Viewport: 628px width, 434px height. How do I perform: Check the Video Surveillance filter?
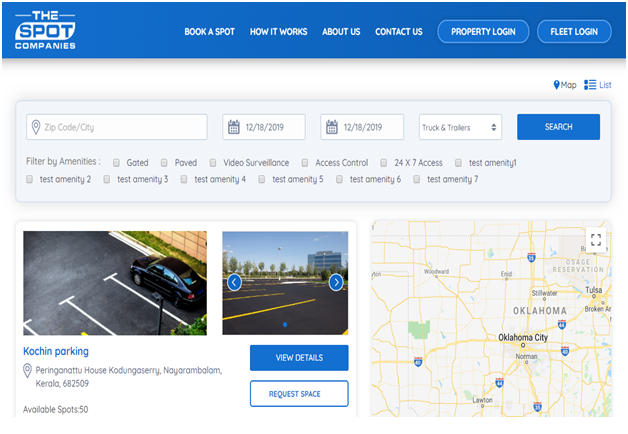pyautogui.click(x=214, y=162)
